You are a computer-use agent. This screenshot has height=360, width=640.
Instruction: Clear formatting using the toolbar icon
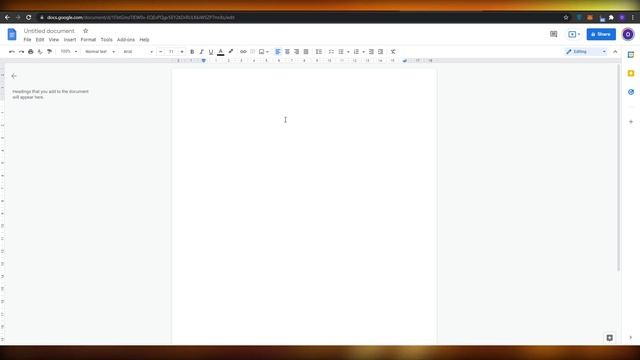pos(393,52)
